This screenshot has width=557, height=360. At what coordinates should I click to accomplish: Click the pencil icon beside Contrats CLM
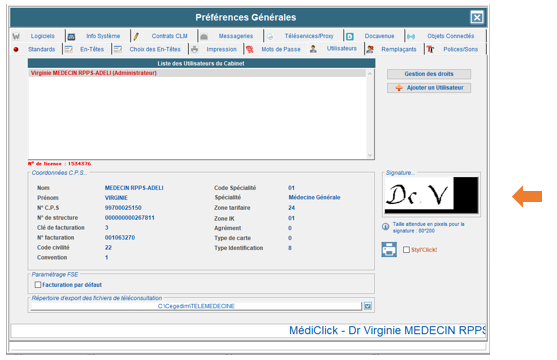point(136,36)
